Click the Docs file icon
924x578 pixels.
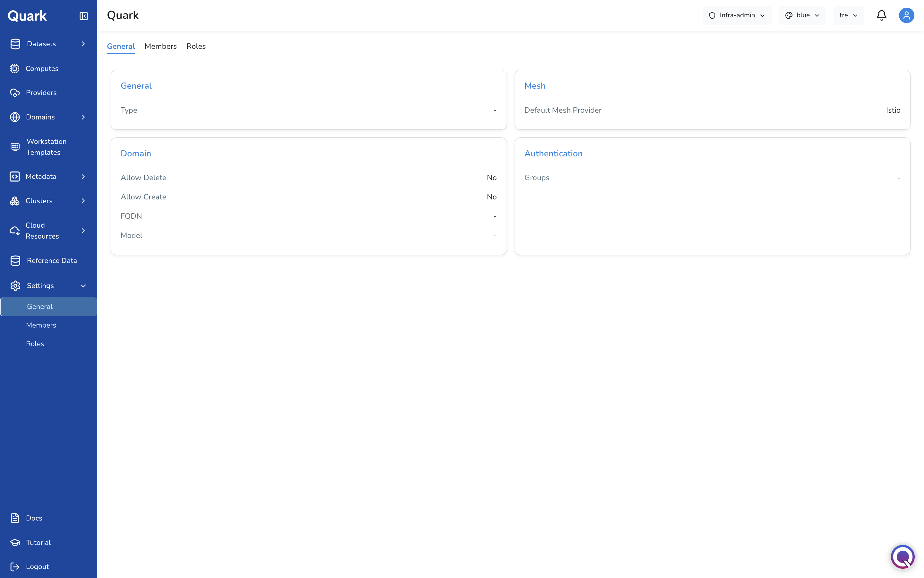coord(15,518)
